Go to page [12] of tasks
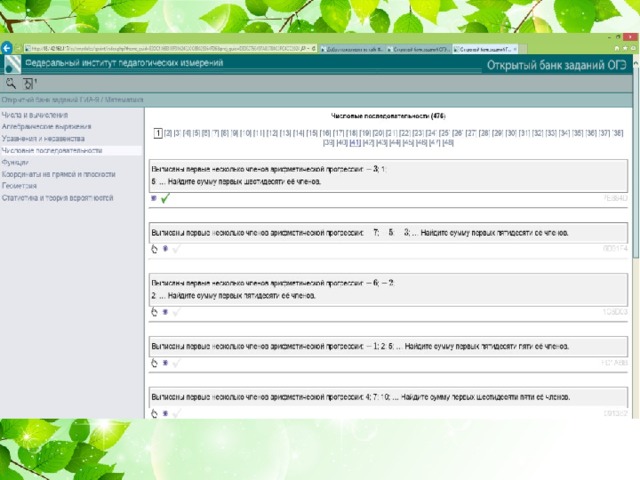The image size is (640, 480). [x=273, y=133]
